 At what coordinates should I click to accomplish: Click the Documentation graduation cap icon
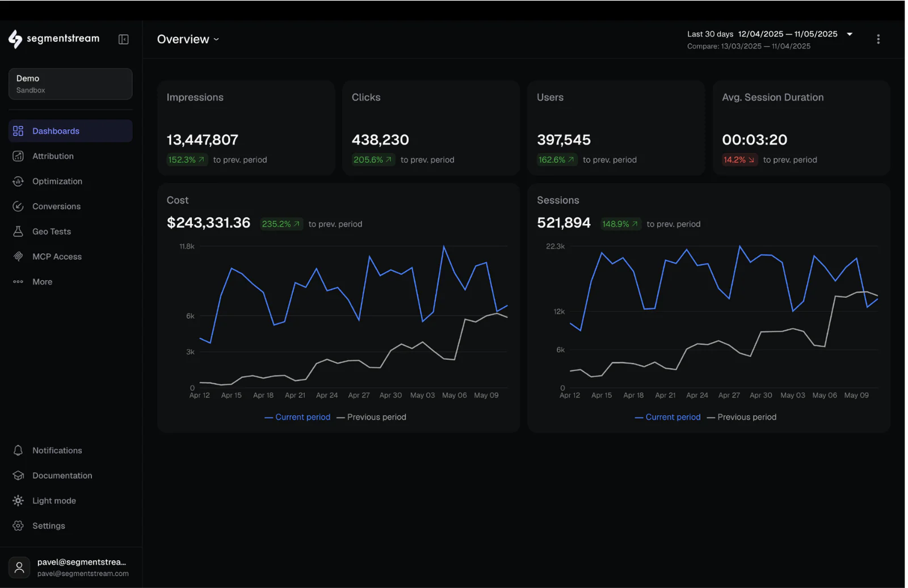pos(18,475)
